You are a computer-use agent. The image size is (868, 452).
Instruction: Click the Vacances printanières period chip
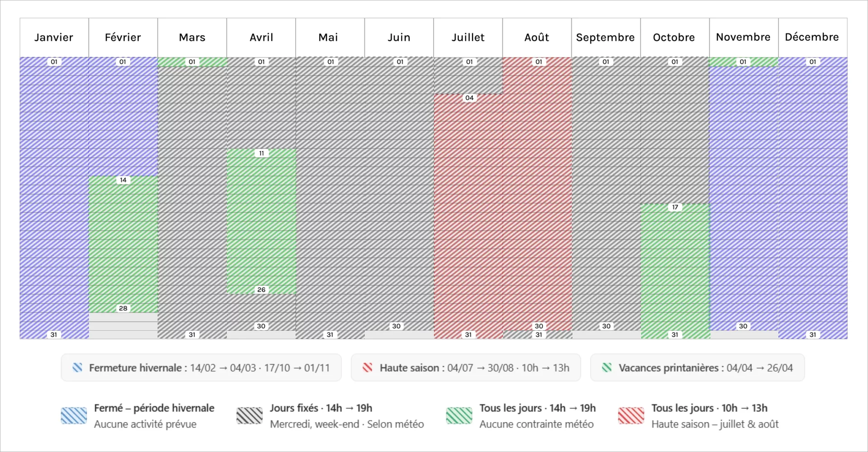point(697,367)
